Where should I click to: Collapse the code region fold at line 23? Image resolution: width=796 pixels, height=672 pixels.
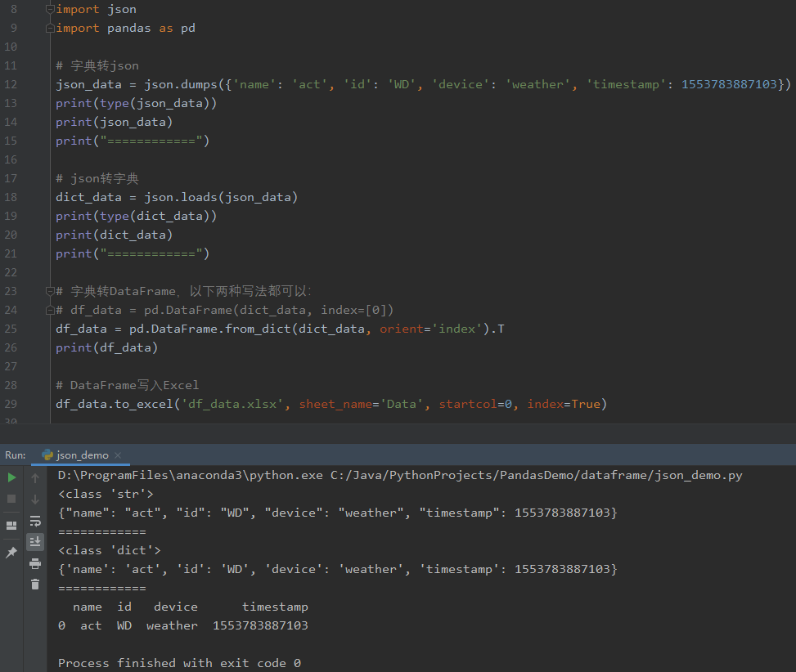coord(49,290)
